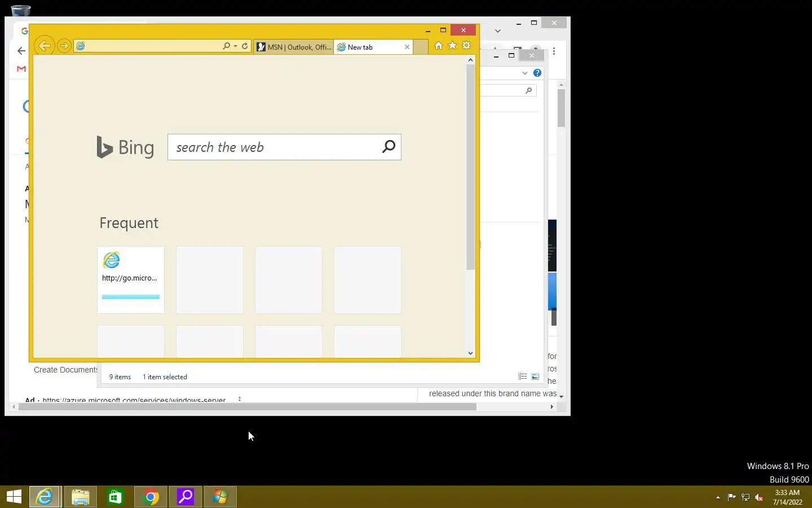Click the Internet Explorer forward arrow

click(x=64, y=46)
